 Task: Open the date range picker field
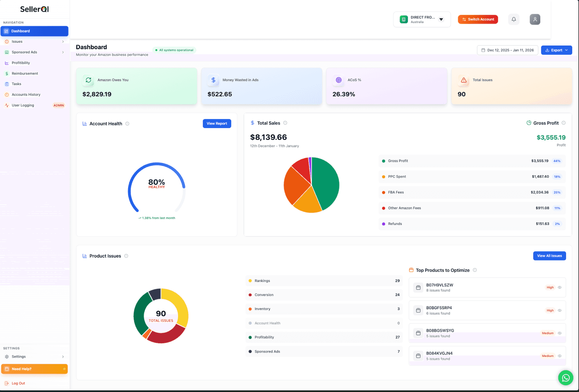507,50
